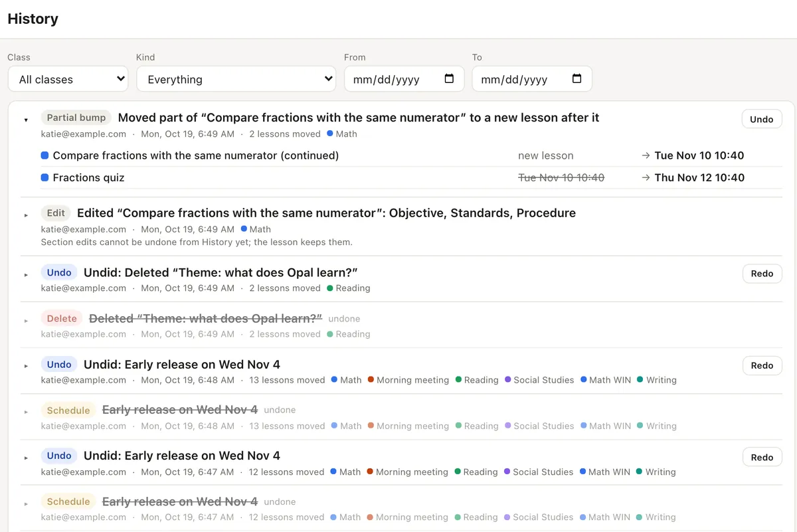Expand the Edited Compare fractions entry

[x=26, y=215]
